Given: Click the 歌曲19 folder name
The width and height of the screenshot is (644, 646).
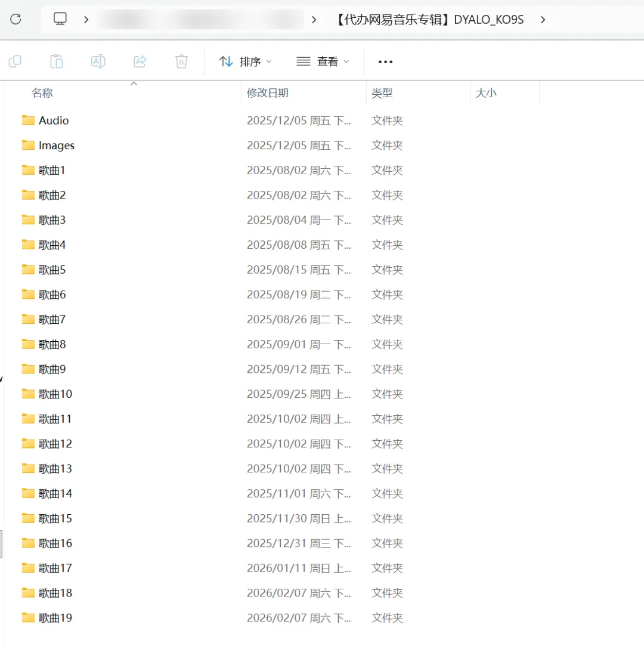Looking at the screenshot, I should pos(55,617).
